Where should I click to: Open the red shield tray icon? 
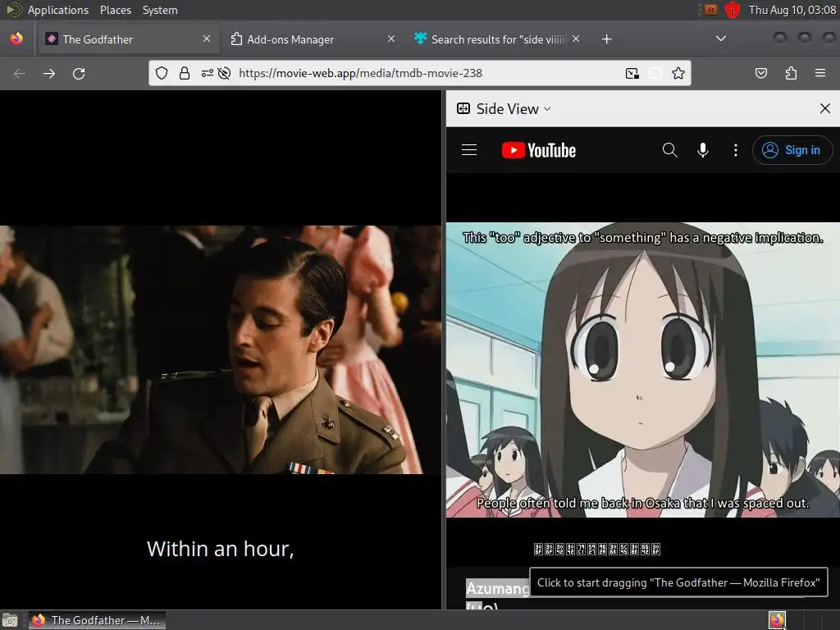(733, 10)
